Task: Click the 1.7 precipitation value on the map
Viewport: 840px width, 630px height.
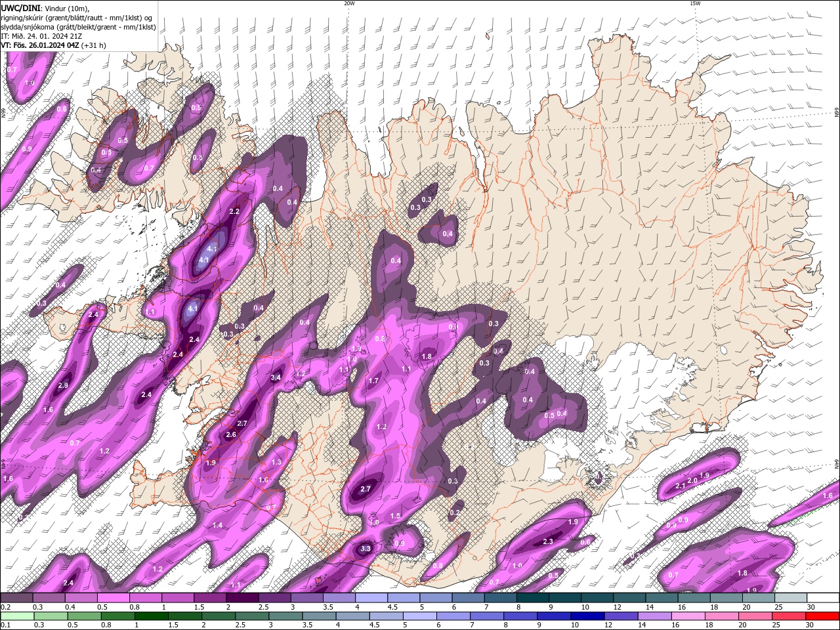Action: (x=374, y=381)
